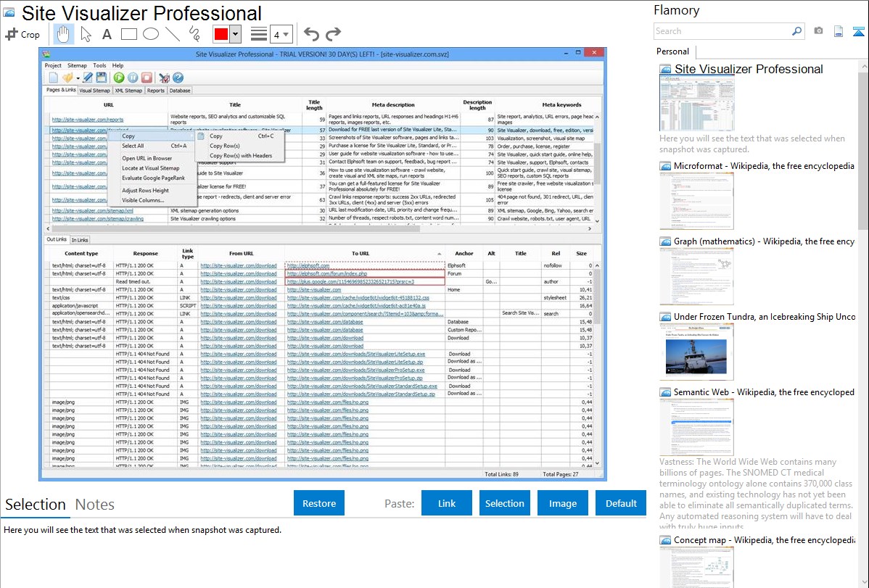This screenshot has width=869, height=588.
Task: Choose the freehand drawing tool
Action: (194, 34)
